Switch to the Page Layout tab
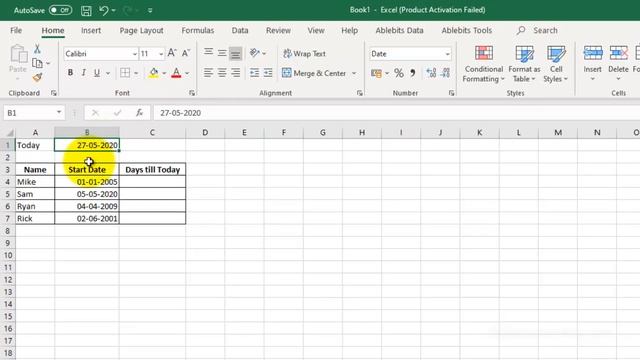The width and height of the screenshot is (640, 360). [x=141, y=30]
